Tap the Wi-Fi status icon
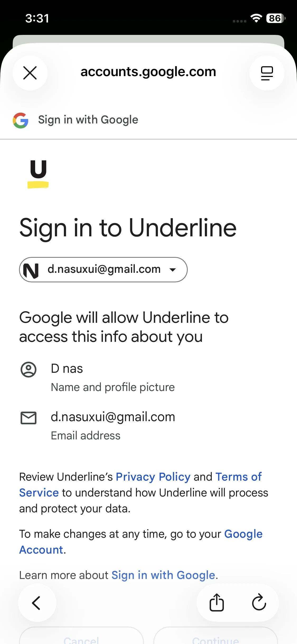 coord(256,18)
